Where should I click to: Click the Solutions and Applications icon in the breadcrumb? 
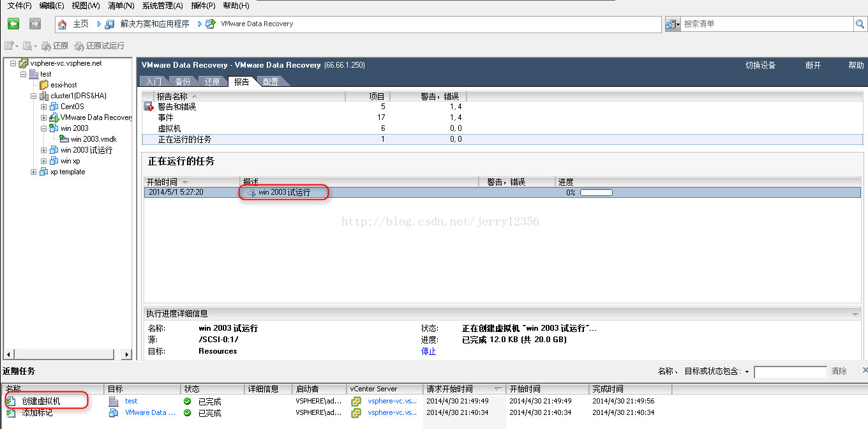click(x=110, y=24)
